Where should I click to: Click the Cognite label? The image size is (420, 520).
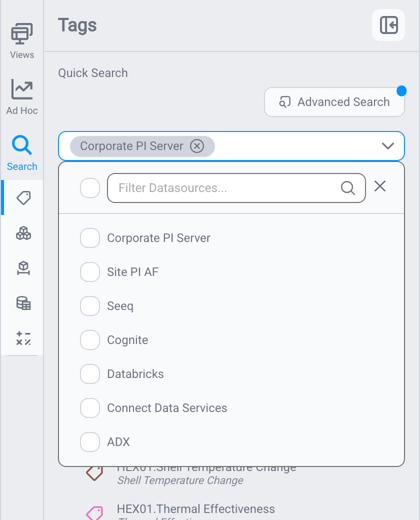coord(127,340)
